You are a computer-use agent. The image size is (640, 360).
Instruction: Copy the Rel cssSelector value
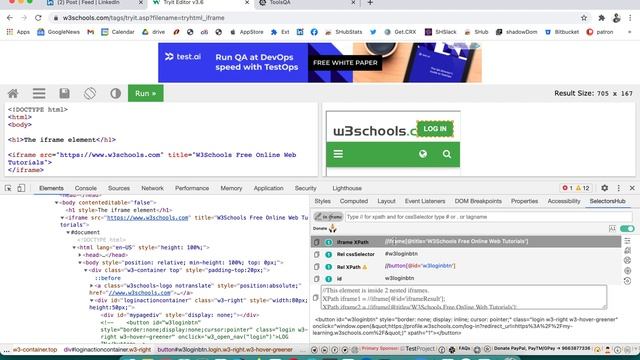coord(316,254)
